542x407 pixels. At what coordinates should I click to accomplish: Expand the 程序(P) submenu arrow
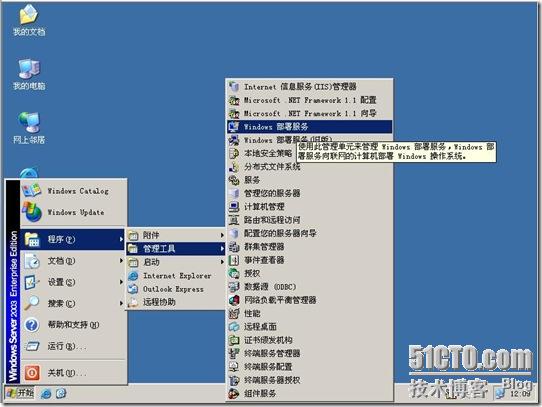[121, 239]
